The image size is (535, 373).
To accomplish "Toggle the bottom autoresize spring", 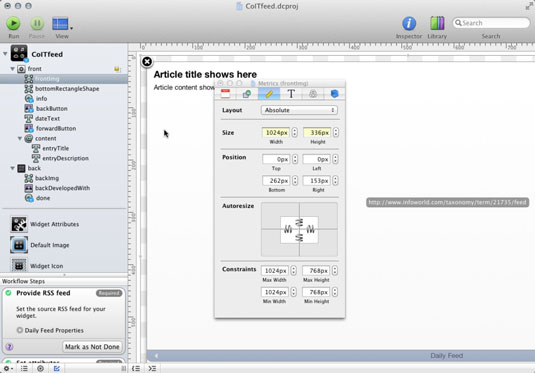I will [x=299, y=237].
